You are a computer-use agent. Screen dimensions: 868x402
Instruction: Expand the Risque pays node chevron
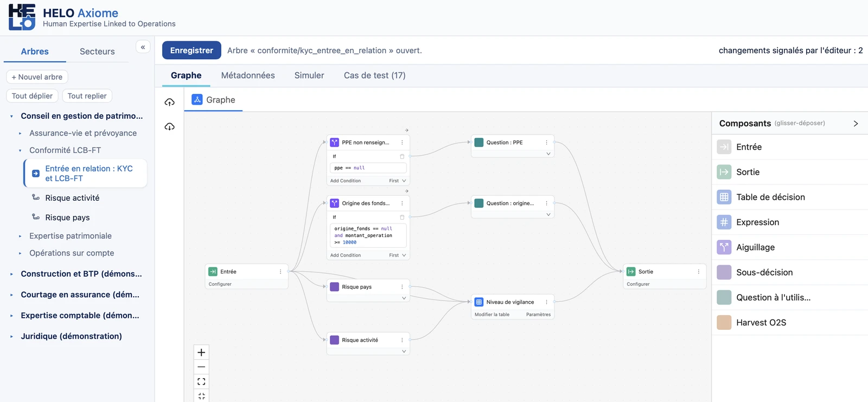[x=404, y=298]
